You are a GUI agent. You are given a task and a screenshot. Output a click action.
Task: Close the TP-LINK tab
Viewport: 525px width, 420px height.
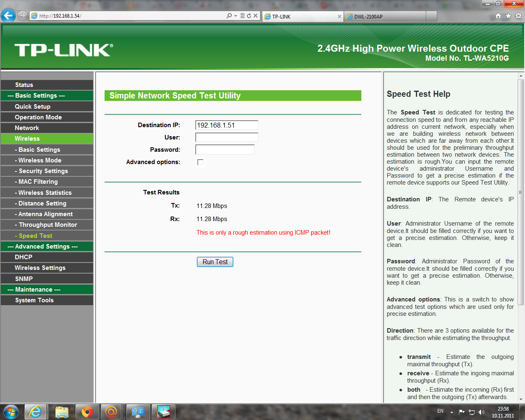coord(340,16)
